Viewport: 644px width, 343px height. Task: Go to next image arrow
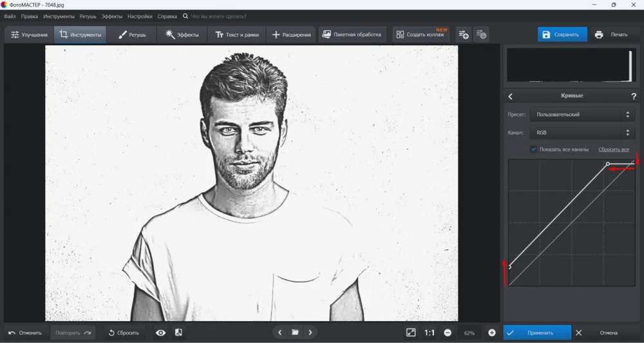(310, 333)
